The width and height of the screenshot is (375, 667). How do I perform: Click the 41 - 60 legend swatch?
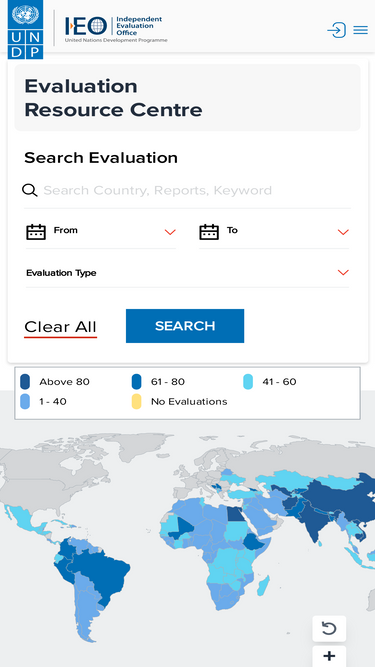click(x=248, y=382)
